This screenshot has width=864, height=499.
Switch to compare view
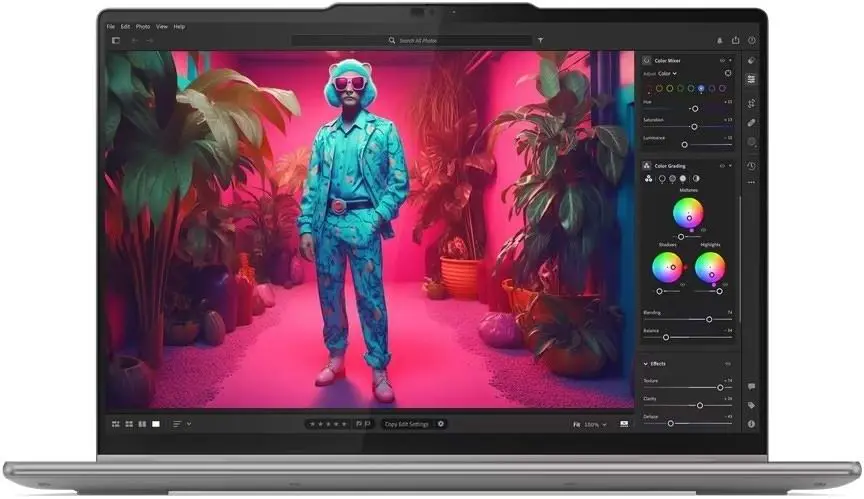pyautogui.click(x=142, y=424)
